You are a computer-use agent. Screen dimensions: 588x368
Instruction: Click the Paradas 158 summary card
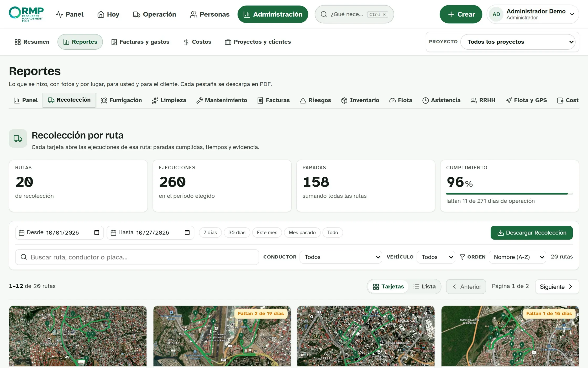click(x=366, y=186)
